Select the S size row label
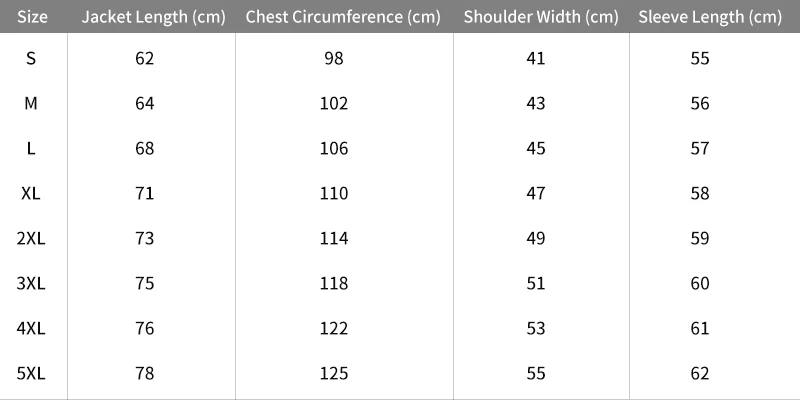This screenshot has height=400, width=800. click(x=31, y=58)
